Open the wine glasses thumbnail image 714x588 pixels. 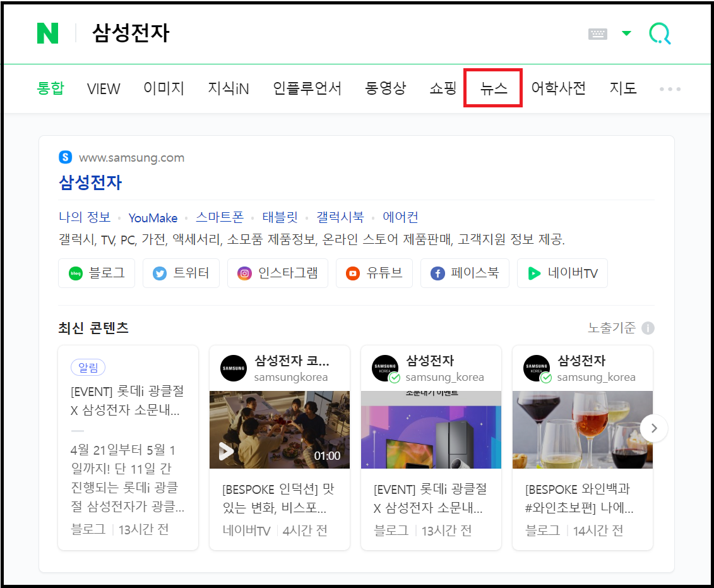[x=583, y=429]
